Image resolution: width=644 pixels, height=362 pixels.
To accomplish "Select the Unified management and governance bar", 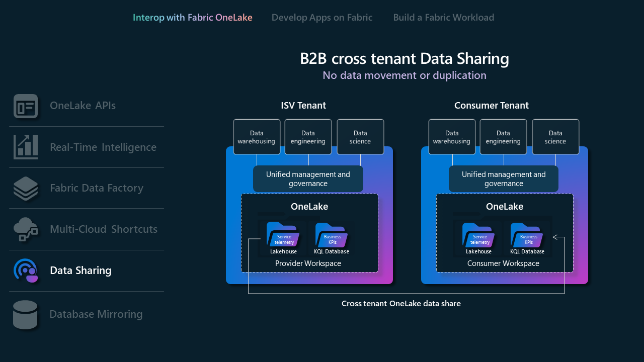I will coord(308,178).
